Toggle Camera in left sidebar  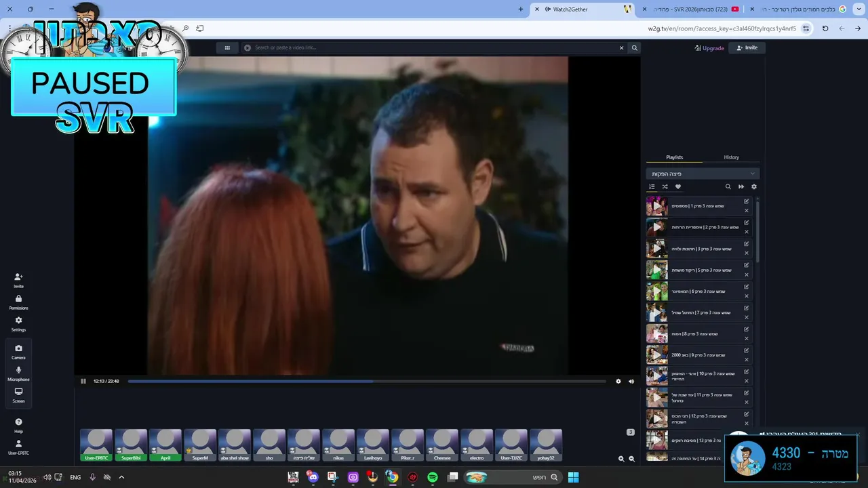pyautogui.click(x=18, y=351)
